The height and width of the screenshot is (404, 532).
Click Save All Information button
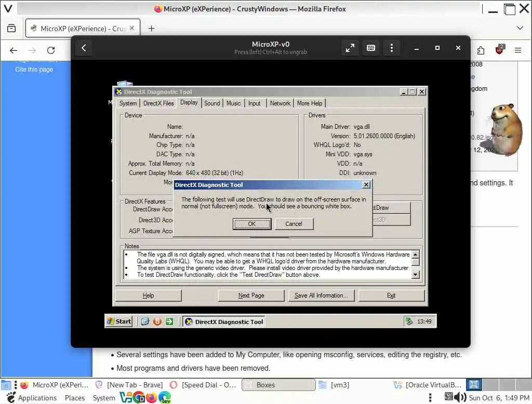[x=321, y=295]
